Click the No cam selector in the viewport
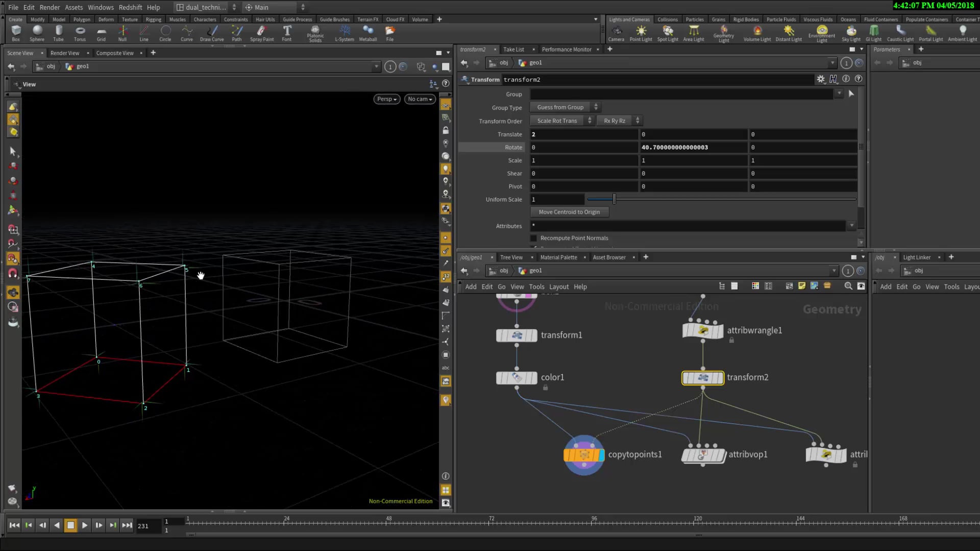980x551 pixels. [x=419, y=99]
